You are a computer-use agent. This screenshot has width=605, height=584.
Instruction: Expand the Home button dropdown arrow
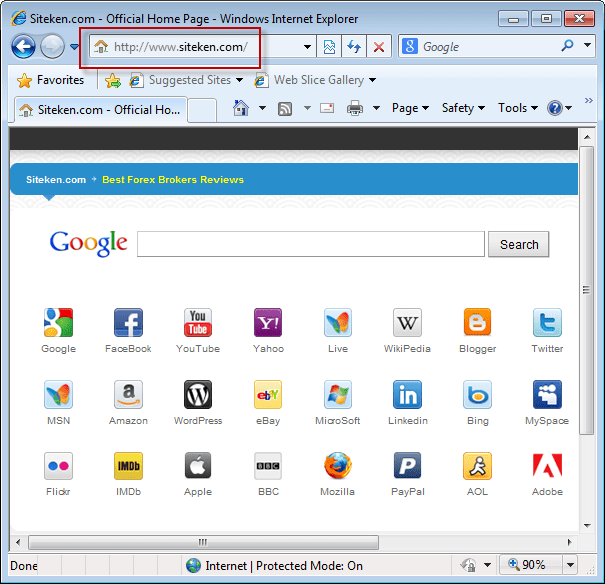(262, 108)
